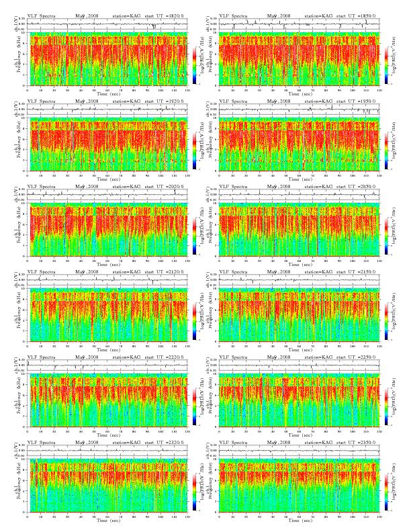Click 'Time (sec)' label under the 2350:0 plot

pos(300,520)
